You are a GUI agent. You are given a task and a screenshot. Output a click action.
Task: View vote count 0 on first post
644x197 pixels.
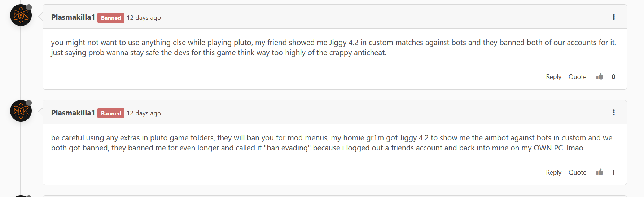613,76
